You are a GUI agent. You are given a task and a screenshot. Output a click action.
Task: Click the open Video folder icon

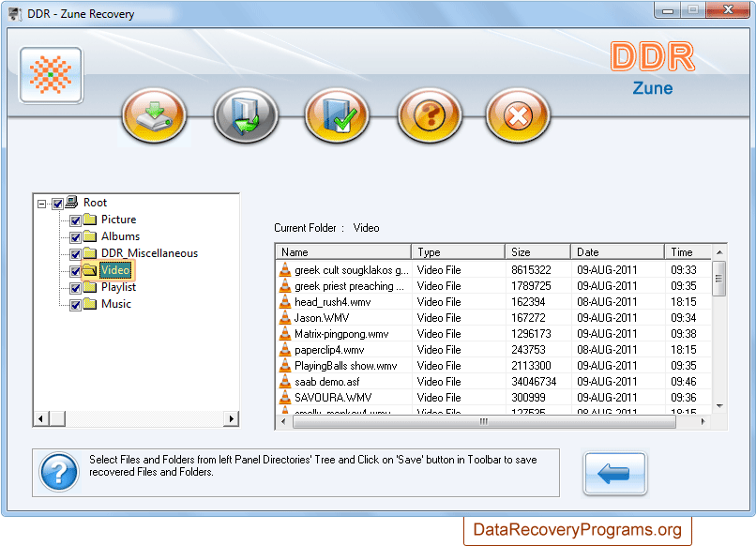click(90, 270)
